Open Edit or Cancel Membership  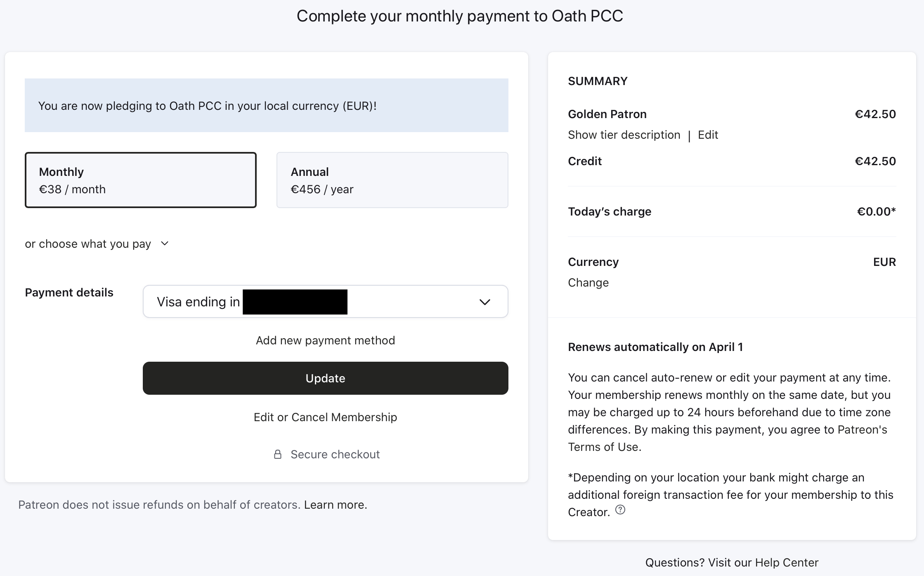[325, 417]
